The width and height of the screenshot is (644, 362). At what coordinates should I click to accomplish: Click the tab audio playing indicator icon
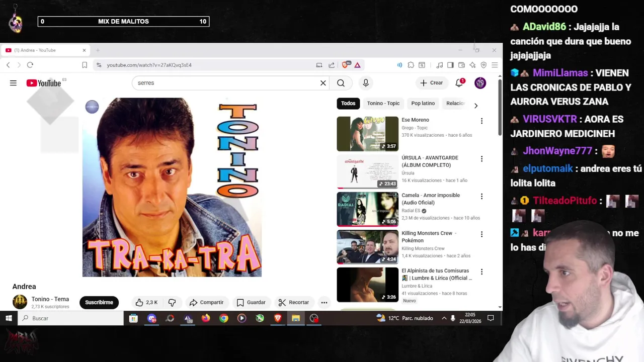point(399,65)
